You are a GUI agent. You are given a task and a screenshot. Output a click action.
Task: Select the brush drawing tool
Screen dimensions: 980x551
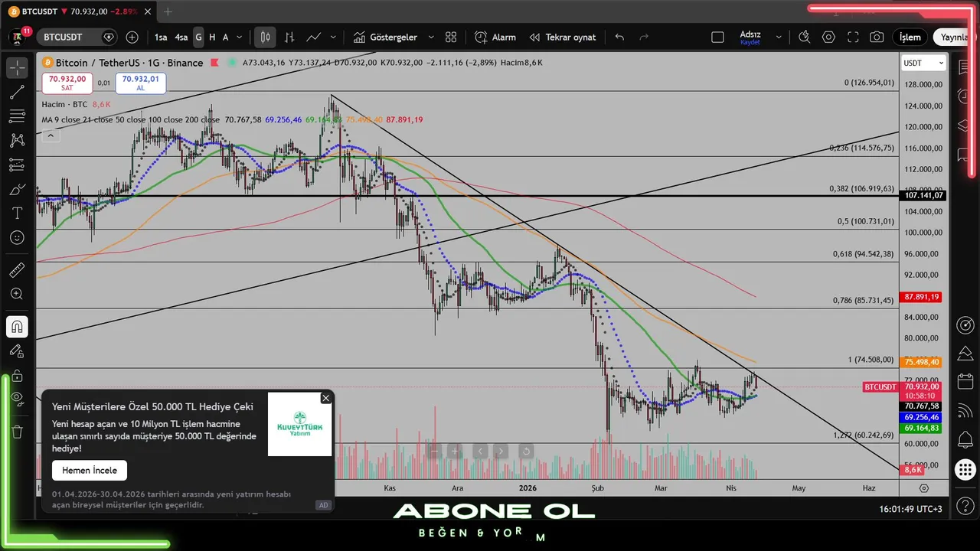[x=17, y=189]
